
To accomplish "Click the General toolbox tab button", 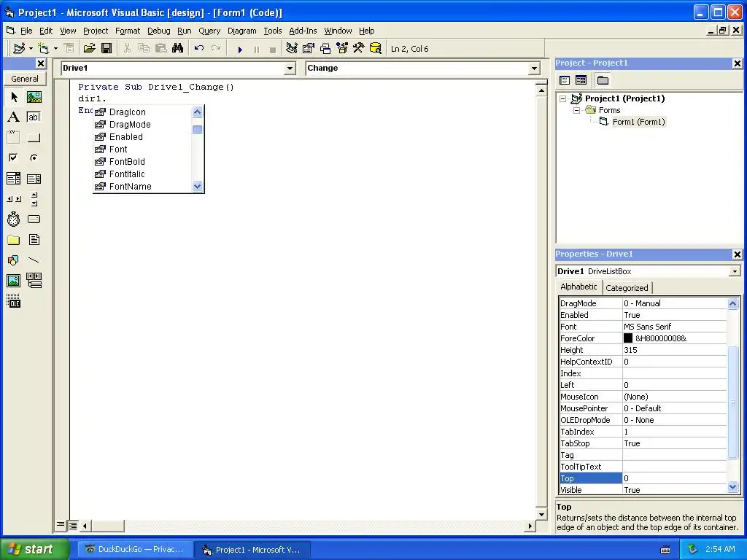I will (x=25, y=79).
